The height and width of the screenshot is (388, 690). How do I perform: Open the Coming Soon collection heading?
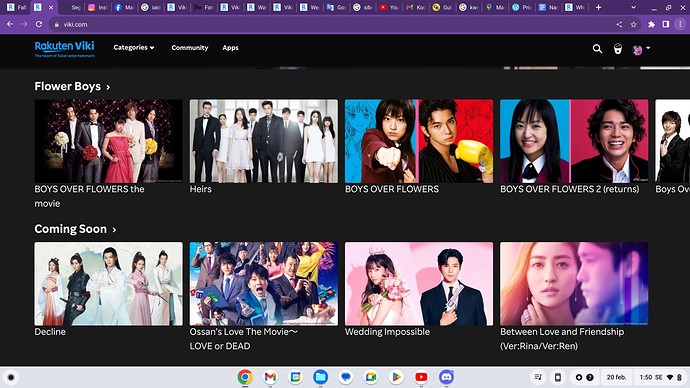70,229
